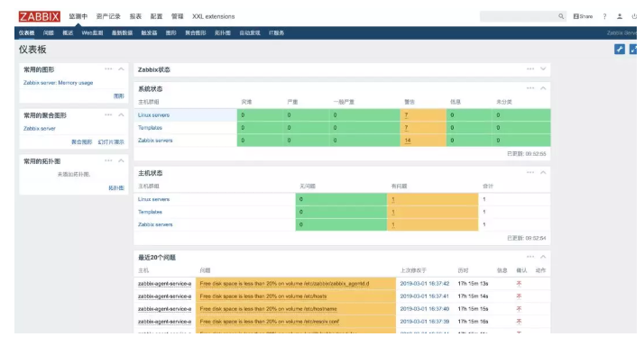The image size is (644, 346).
Task: Open options menu of 常用的图形 widget
Action: pos(108,69)
